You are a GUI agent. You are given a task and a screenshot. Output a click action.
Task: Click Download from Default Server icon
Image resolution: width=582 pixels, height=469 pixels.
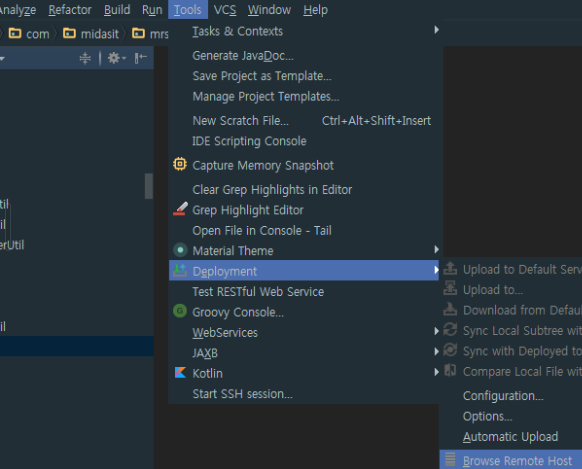(450, 309)
